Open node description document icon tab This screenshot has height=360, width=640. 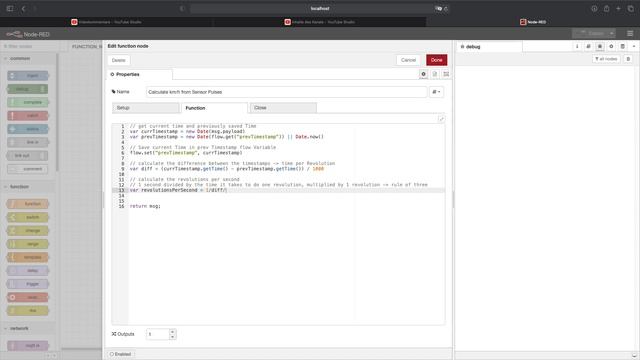pos(435,74)
